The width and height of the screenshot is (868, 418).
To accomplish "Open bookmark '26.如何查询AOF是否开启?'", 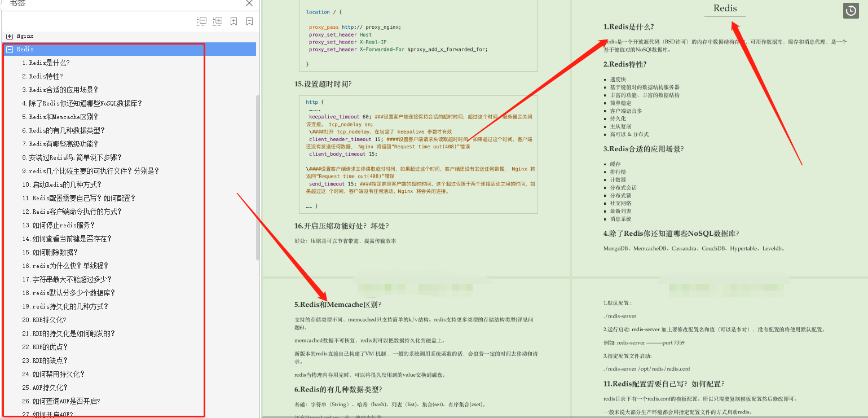I will [61, 402].
